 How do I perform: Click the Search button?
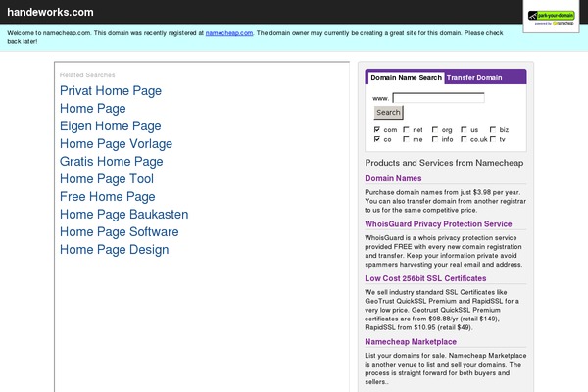click(x=388, y=112)
